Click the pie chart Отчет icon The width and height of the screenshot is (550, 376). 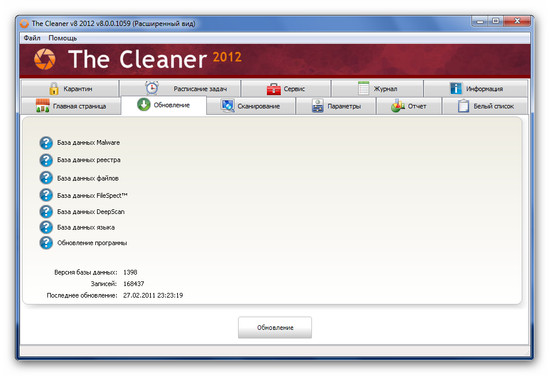pos(398,106)
